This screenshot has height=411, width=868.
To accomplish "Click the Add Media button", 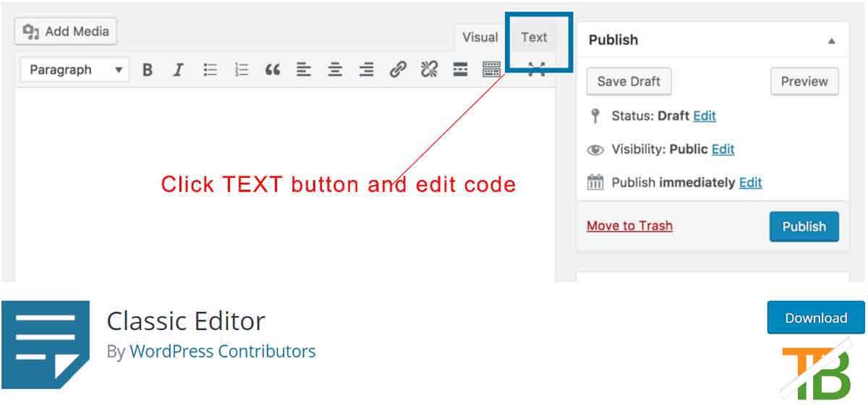I will pos(66,32).
